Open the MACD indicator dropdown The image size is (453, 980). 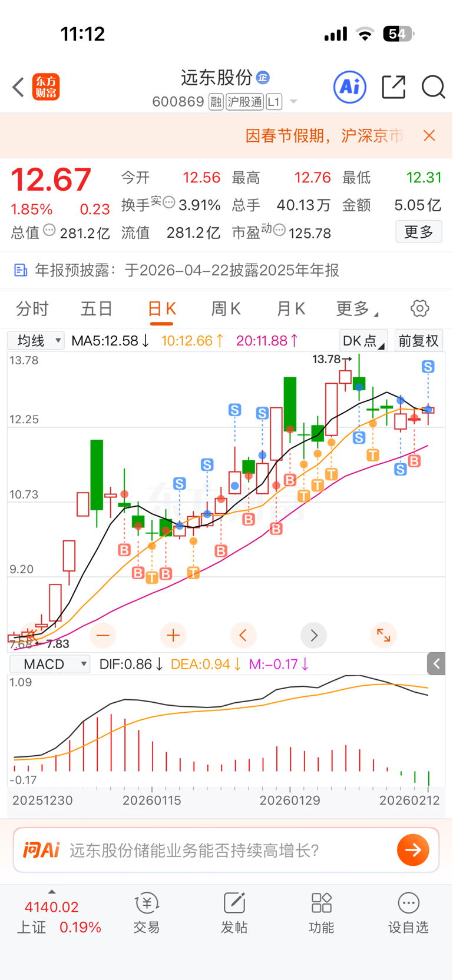click(x=50, y=664)
